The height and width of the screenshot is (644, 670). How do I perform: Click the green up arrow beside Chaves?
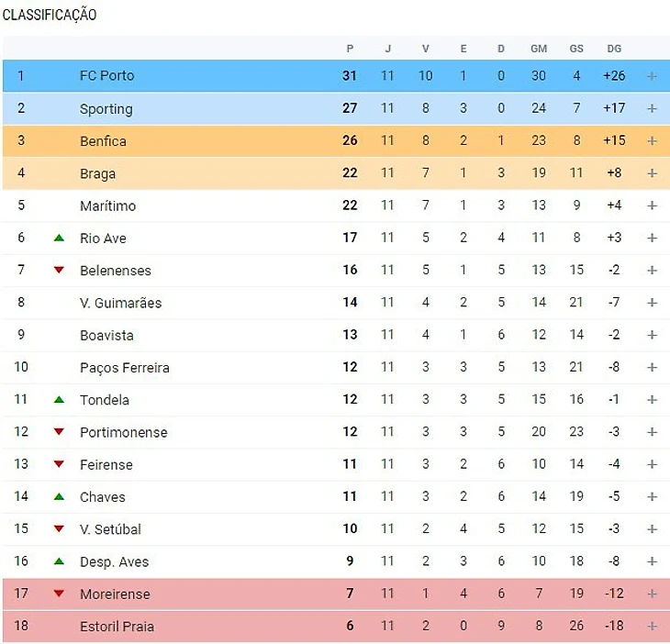[59, 497]
